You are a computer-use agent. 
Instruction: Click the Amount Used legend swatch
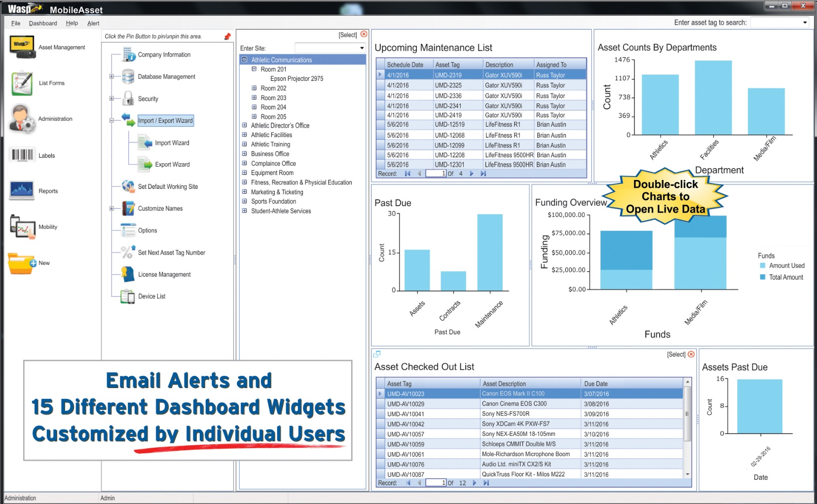(x=763, y=265)
